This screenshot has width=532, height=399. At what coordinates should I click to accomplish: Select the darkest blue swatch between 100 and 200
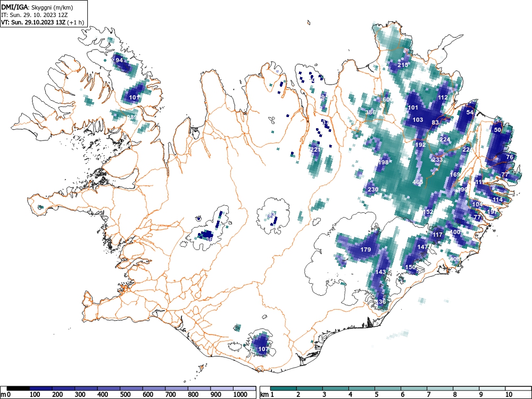click(x=41, y=388)
